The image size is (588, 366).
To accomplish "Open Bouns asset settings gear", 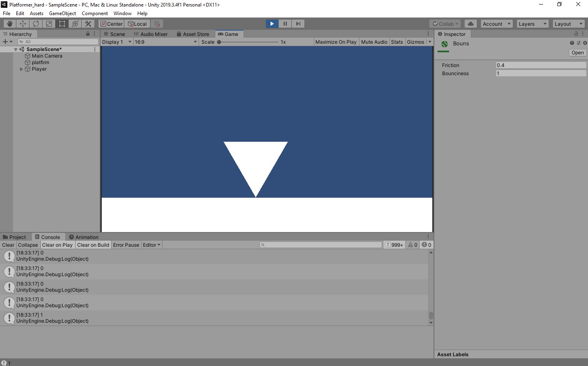I will (x=585, y=43).
